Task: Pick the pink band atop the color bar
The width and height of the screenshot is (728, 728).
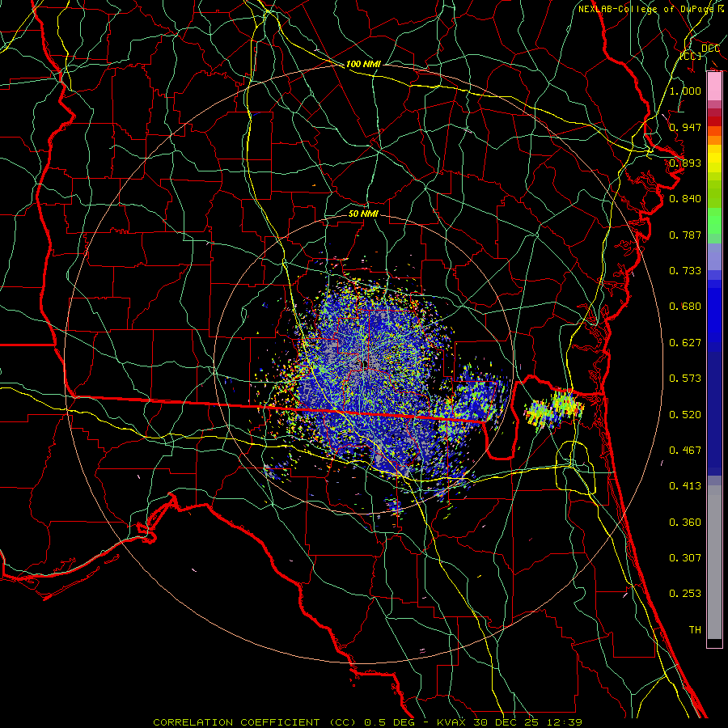Action: click(x=714, y=87)
